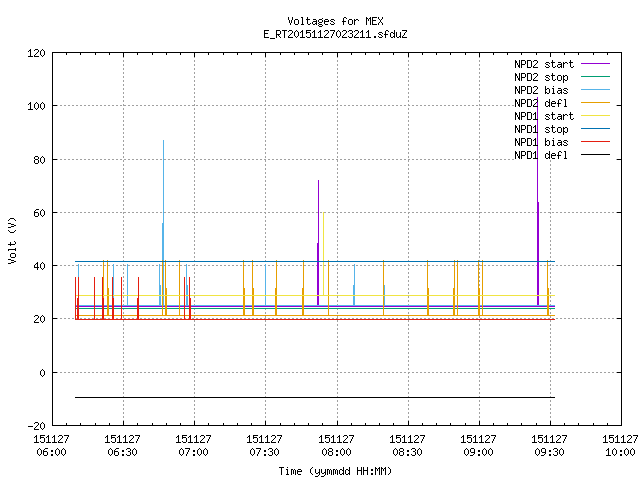Screen dimensions: 640x480
Task: Click the 120 value on the y-axis
Action: tap(36, 53)
